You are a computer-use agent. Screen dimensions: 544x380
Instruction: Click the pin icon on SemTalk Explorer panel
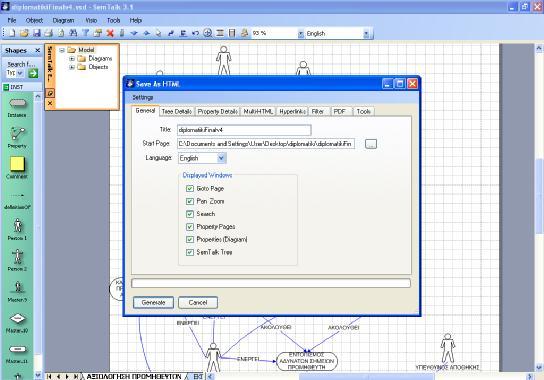[x=50, y=93]
